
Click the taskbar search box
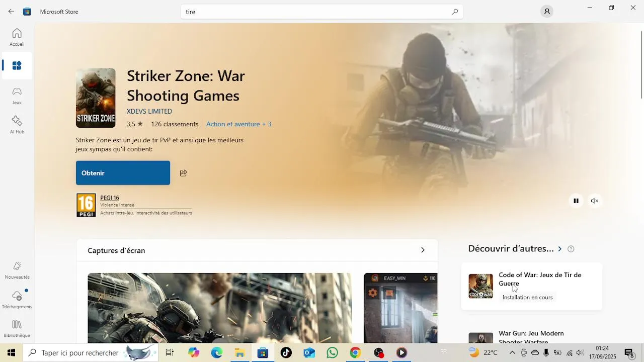[91, 352]
